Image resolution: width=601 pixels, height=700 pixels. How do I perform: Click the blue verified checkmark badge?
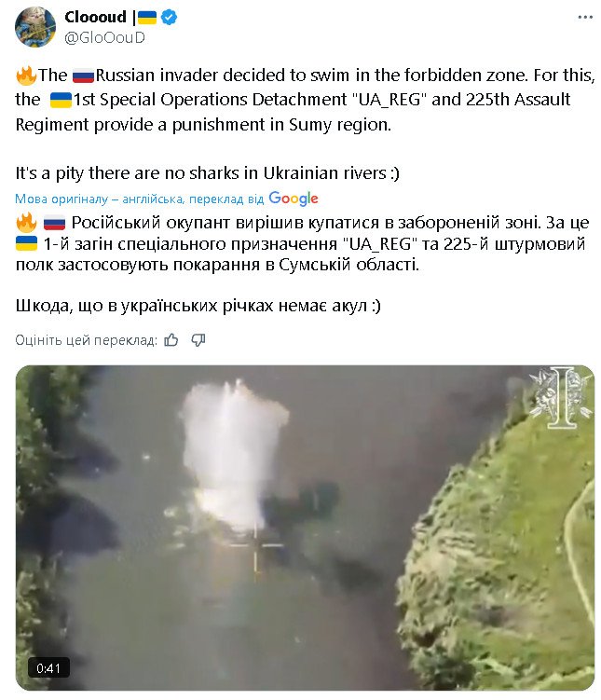click(x=169, y=18)
